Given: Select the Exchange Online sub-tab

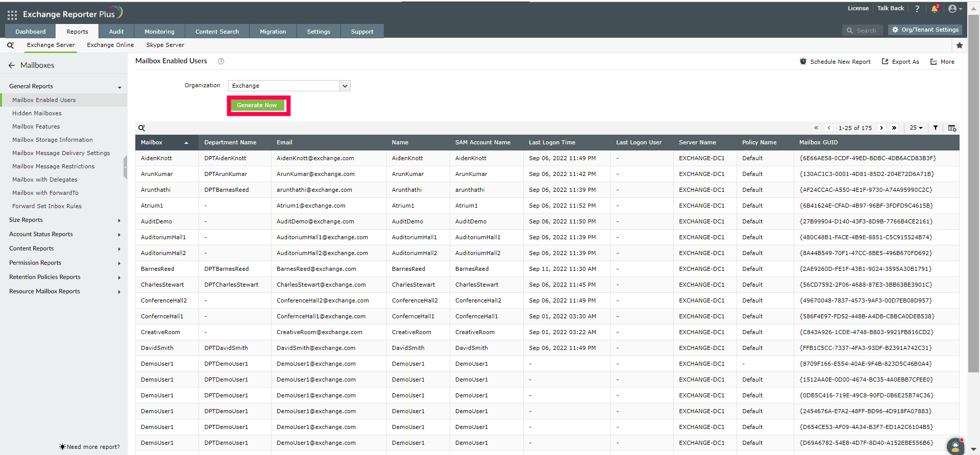Looking at the screenshot, I should point(110,45).
